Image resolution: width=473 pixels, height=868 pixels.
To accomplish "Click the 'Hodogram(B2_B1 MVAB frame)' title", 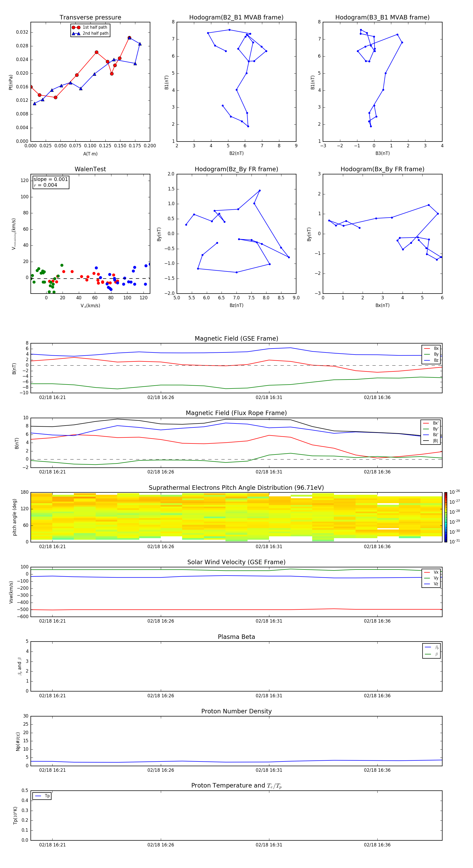I will tap(236, 17).
